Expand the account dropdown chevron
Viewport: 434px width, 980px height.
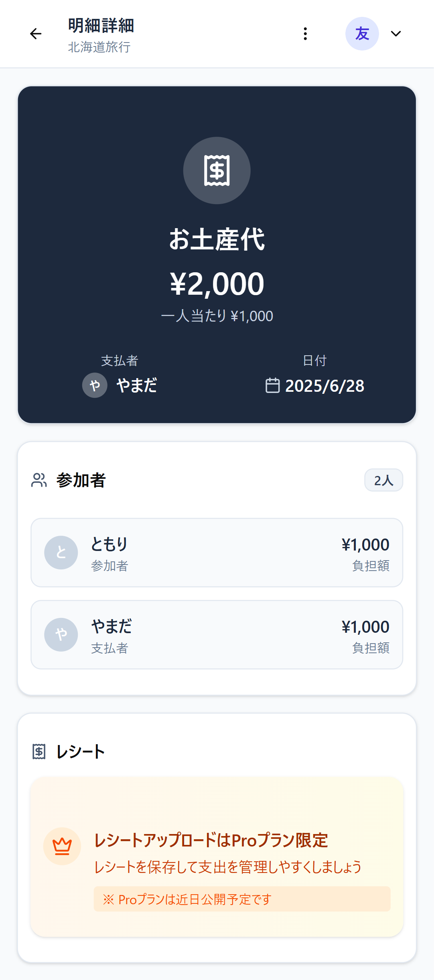click(396, 34)
